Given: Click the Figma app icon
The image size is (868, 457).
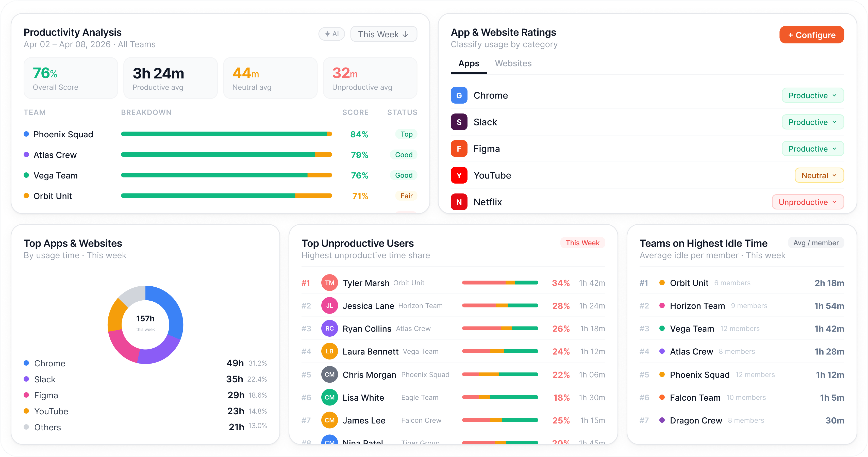Looking at the screenshot, I should pos(459,149).
